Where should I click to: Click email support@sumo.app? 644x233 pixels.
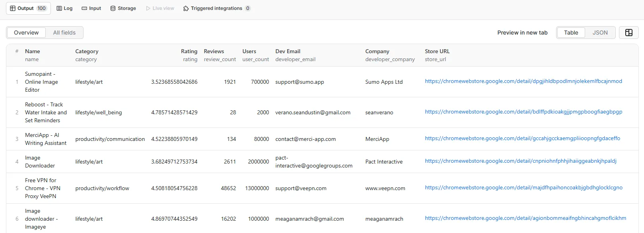click(x=300, y=82)
